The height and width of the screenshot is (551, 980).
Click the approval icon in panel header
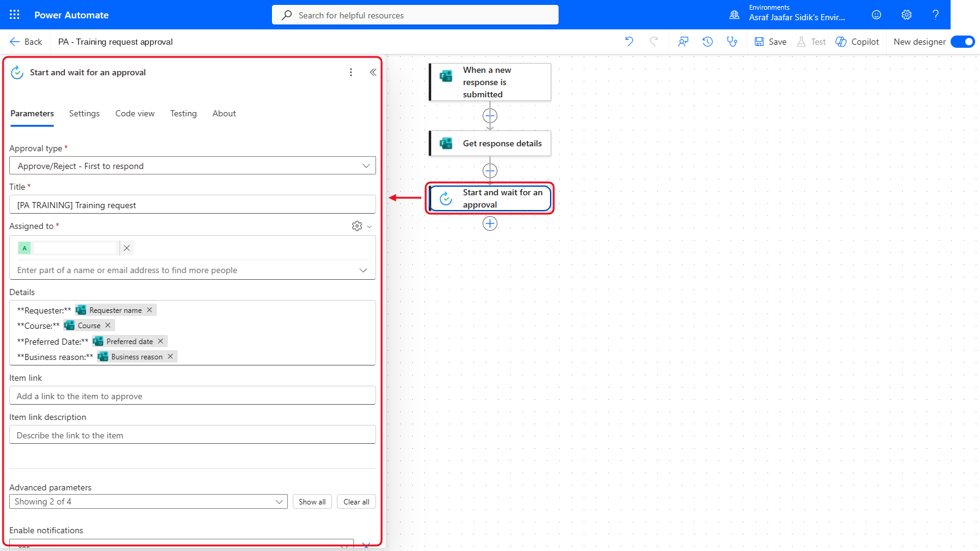point(17,72)
